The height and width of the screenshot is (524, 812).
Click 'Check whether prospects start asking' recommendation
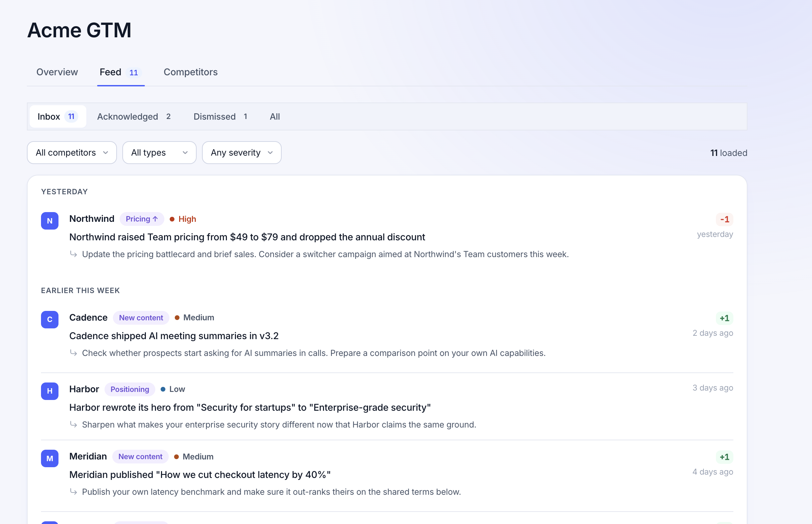point(314,353)
